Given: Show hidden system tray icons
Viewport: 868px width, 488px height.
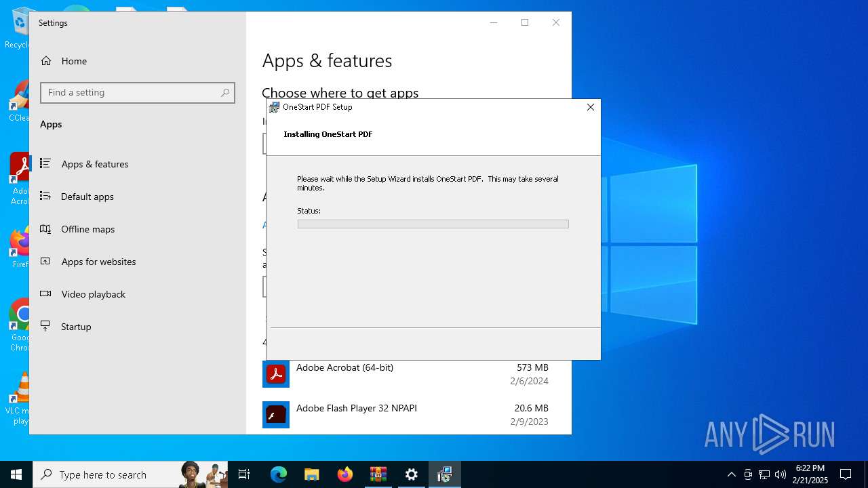Looking at the screenshot, I should click(731, 474).
